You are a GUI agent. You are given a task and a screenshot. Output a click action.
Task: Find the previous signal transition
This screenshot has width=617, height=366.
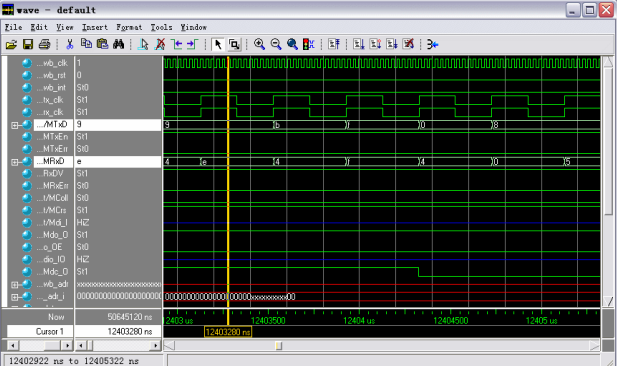point(176,44)
